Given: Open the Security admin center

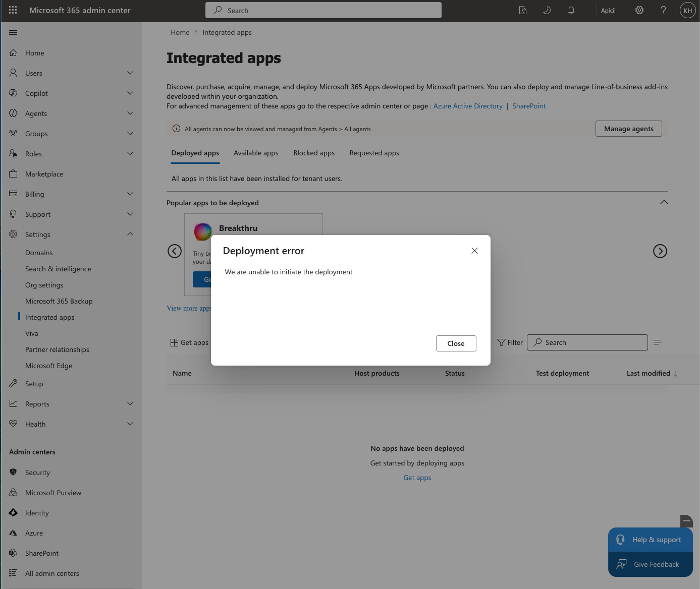Looking at the screenshot, I should point(72,473).
